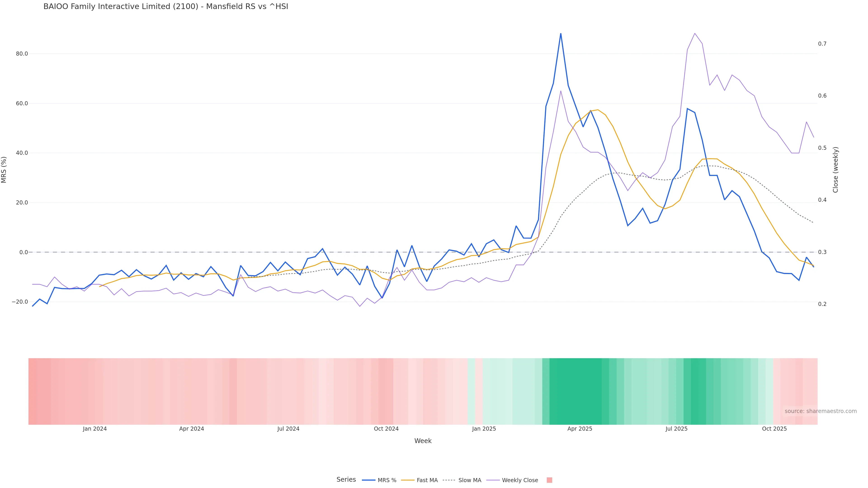The width and height of the screenshot is (868, 488).
Task: Click the purple Weekly Close legend line
Action: pyautogui.click(x=493, y=480)
